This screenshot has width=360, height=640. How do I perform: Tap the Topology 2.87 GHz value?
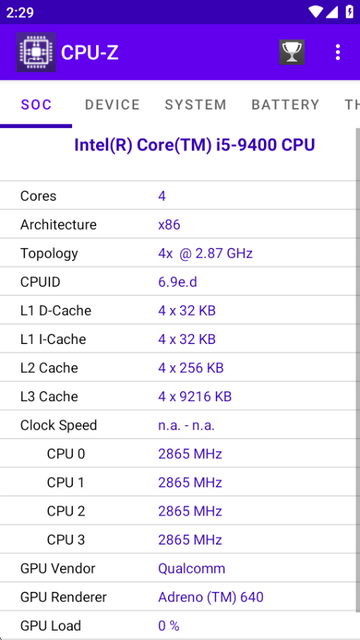click(x=205, y=253)
